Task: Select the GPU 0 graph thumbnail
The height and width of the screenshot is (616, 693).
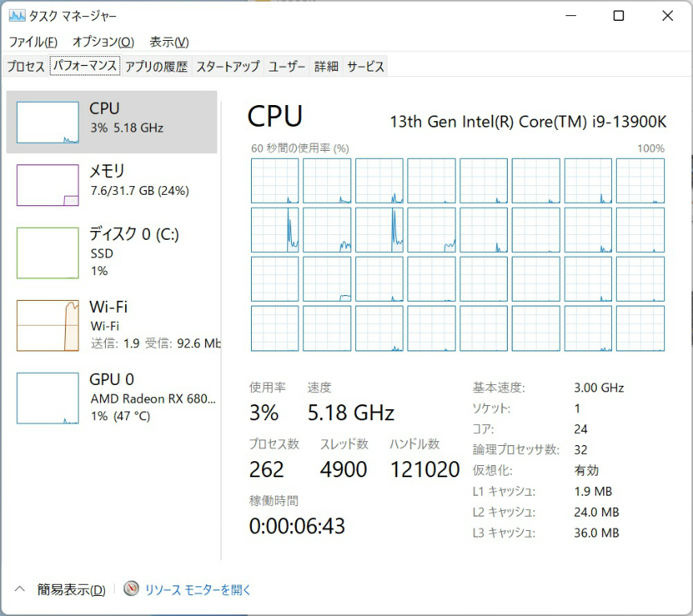Action: tap(48, 398)
